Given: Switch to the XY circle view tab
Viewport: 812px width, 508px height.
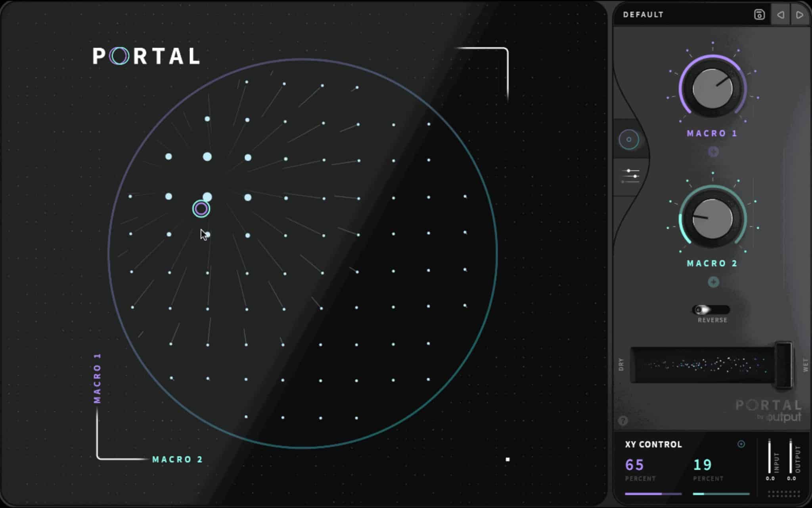Looking at the screenshot, I should tap(629, 139).
